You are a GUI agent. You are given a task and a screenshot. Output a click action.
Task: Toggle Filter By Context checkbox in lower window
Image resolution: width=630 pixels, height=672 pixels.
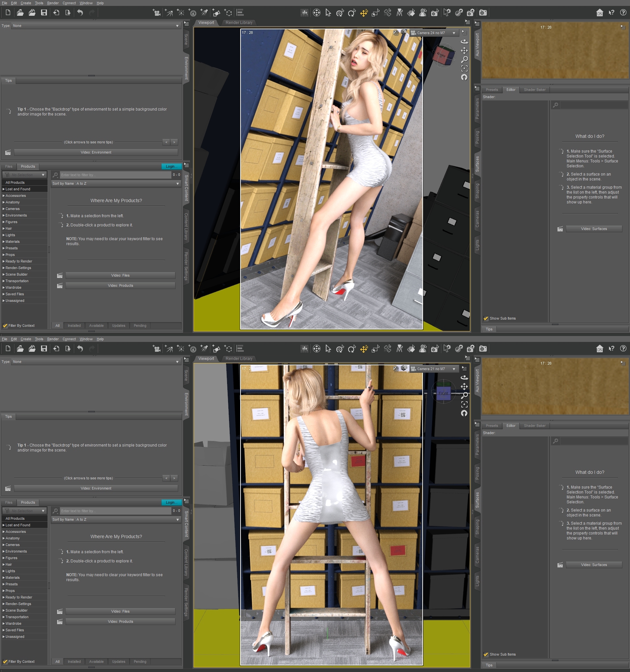pos(5,662)
